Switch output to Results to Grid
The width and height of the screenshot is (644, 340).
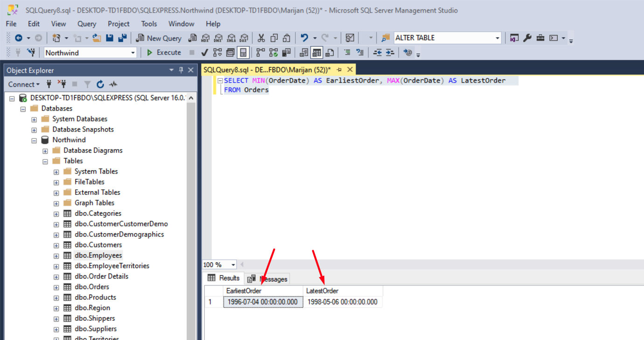[x=317, y=53]
